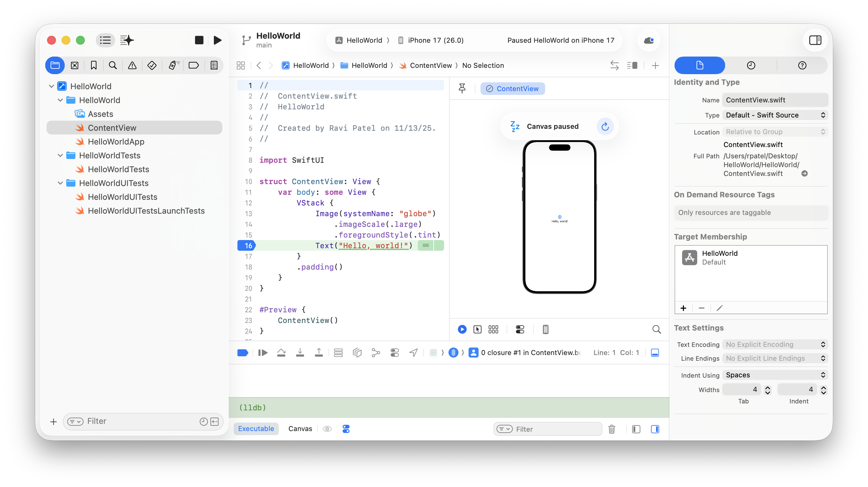Open the Test navigator diamond icon
This screenshot has width=868, height=487.
tap(152, 65)
